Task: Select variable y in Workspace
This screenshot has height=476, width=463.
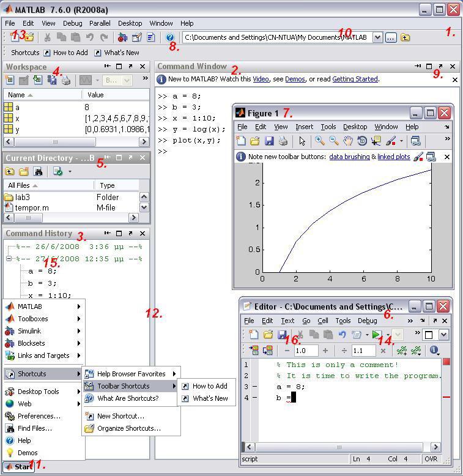Action: coord(76,130)
